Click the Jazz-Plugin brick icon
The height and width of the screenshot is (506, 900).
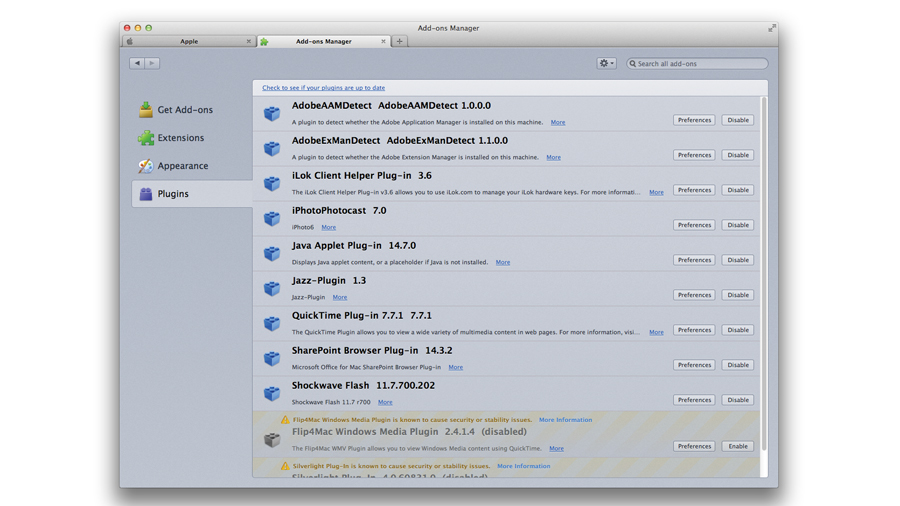click(x=272, y=289)
